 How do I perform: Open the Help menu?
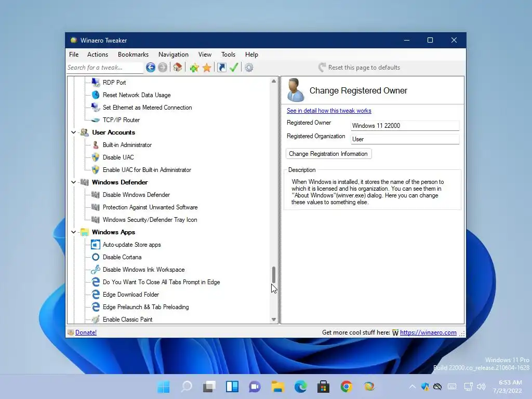[x=251, y=54]
